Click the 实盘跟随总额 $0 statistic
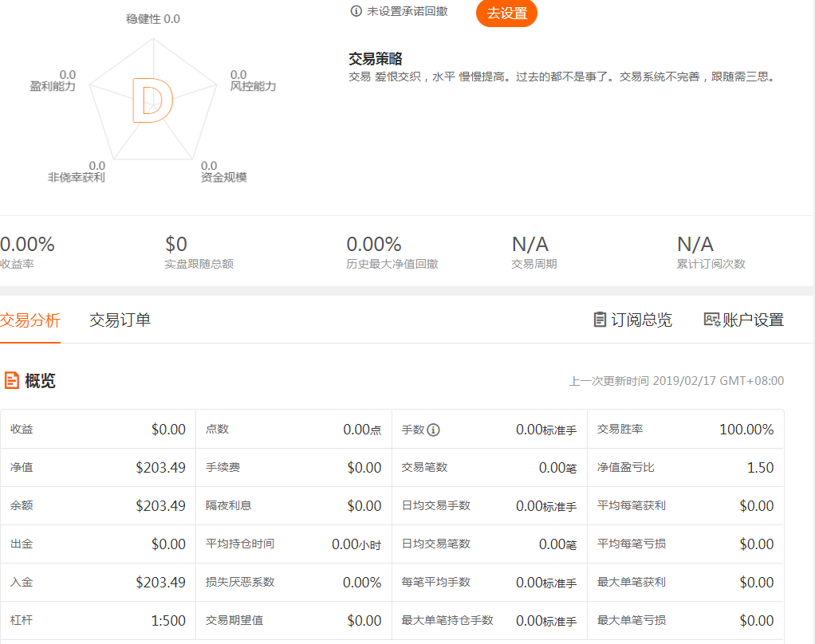 [x=199, y=253]
